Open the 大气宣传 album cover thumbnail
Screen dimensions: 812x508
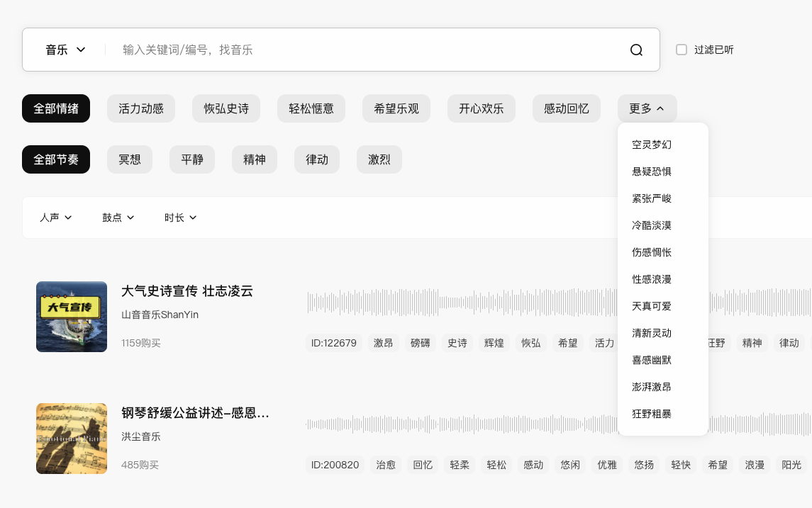click(72, 317)
